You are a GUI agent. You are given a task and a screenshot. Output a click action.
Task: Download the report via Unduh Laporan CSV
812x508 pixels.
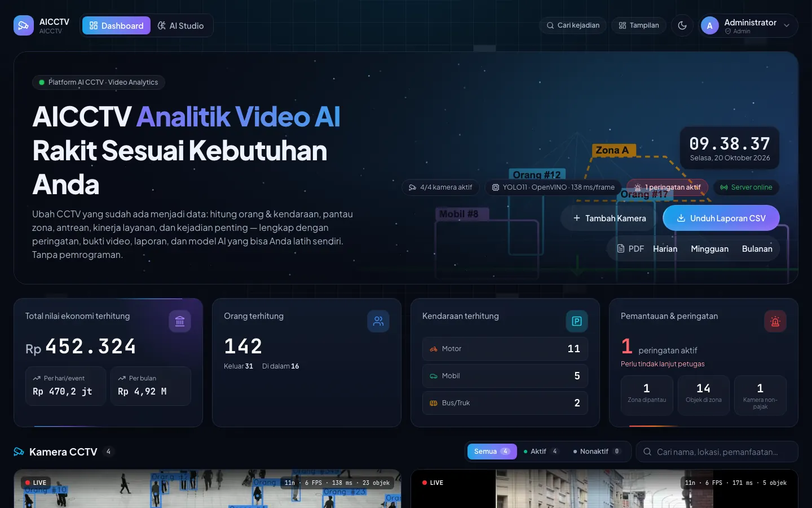pyautogui.click(x=721, y=218)
